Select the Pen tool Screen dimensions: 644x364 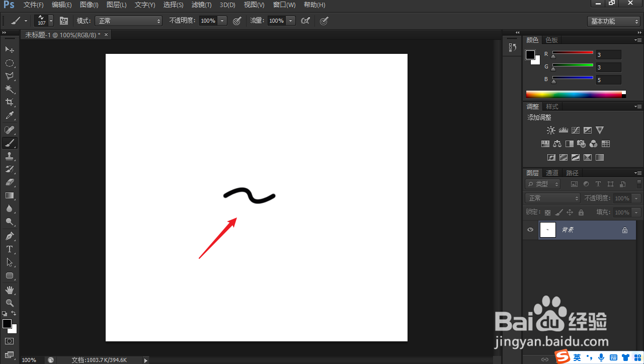click(x=9, y=236)
